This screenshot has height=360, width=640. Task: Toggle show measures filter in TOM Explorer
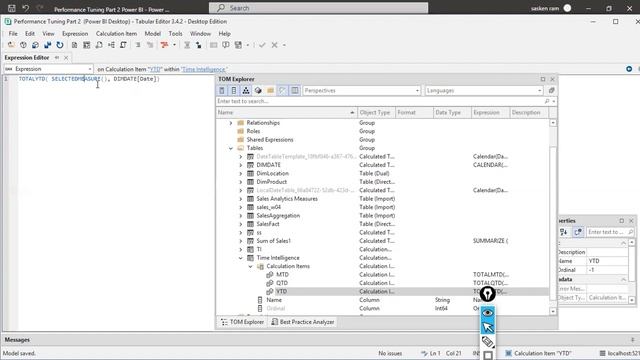coord(222,91)
